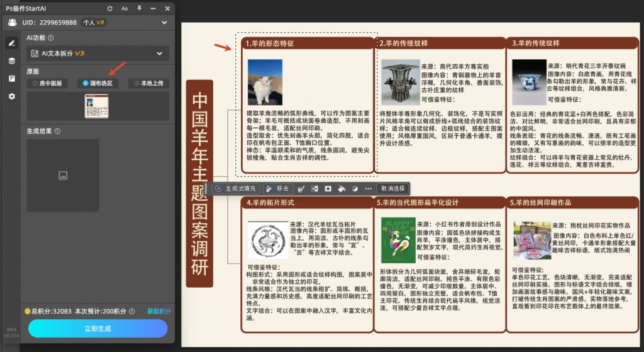Open the layers stack sidebar icon
644x352 pixels.
pos(12,61)
